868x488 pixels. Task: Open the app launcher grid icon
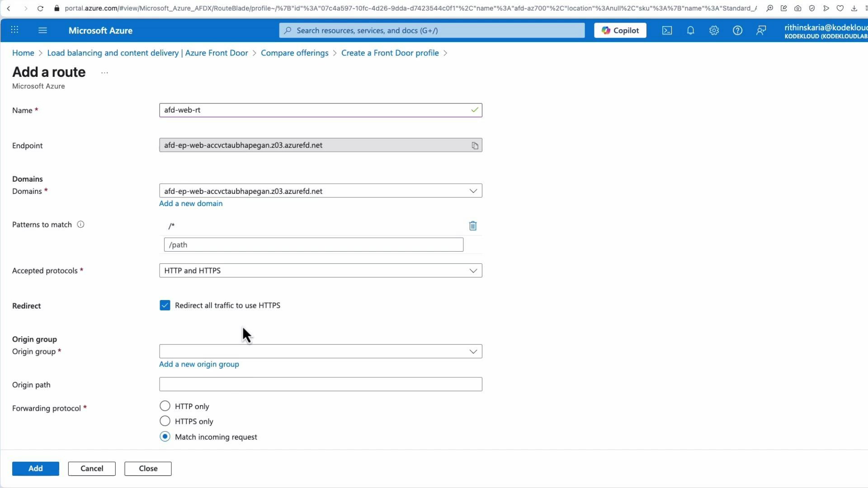14,30
